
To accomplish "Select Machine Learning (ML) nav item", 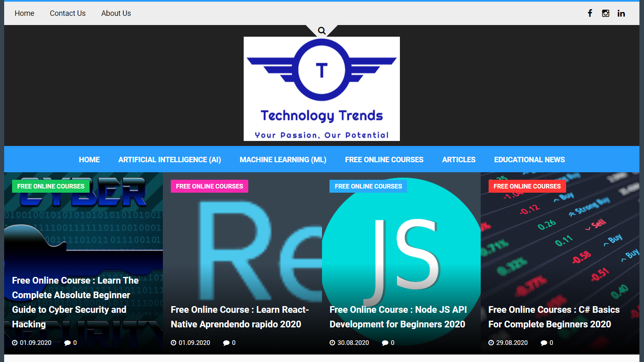I will (283, 160).
